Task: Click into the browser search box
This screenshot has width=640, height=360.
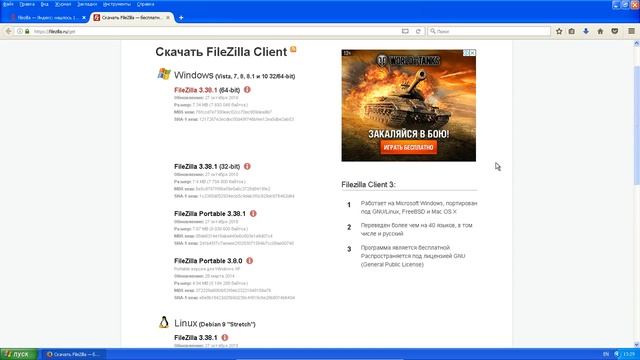Action: pyautogui.click(x=489, y=31)
